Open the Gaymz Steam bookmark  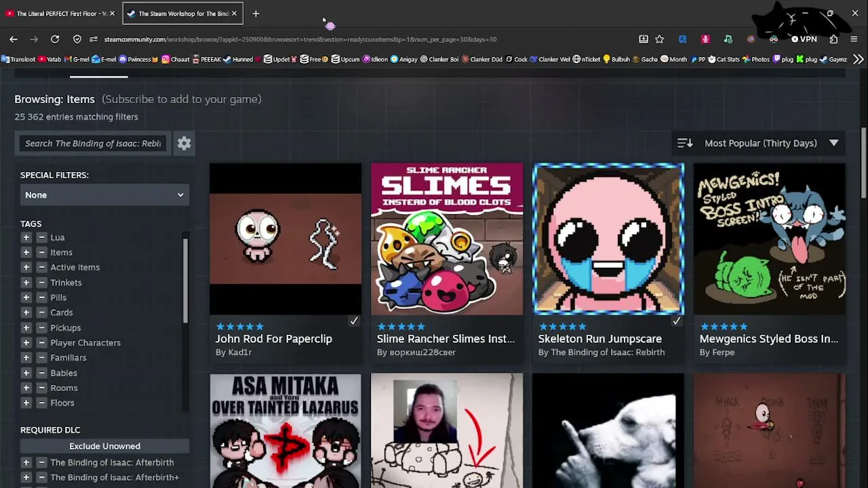point(834,60)
